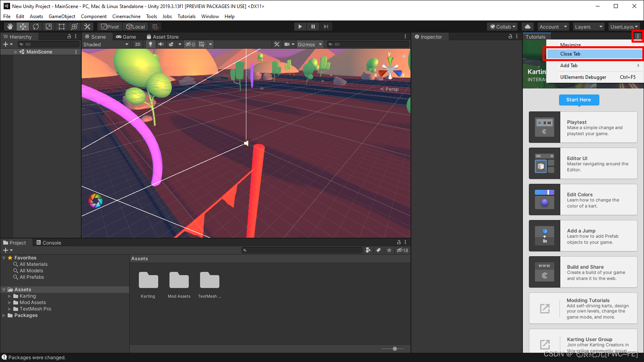Open the Add a Jump tutorial
This screenshot has width=644, height=362.
583,236
